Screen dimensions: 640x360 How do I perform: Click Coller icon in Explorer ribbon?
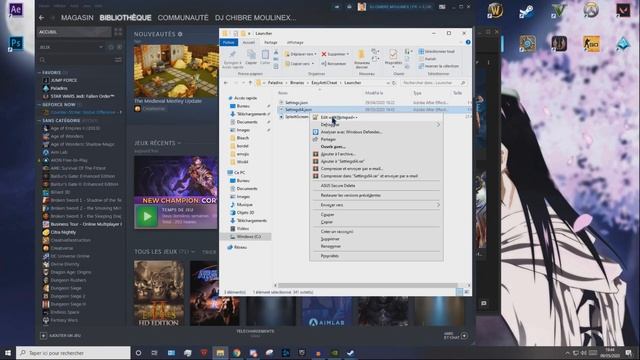[265, 55]
